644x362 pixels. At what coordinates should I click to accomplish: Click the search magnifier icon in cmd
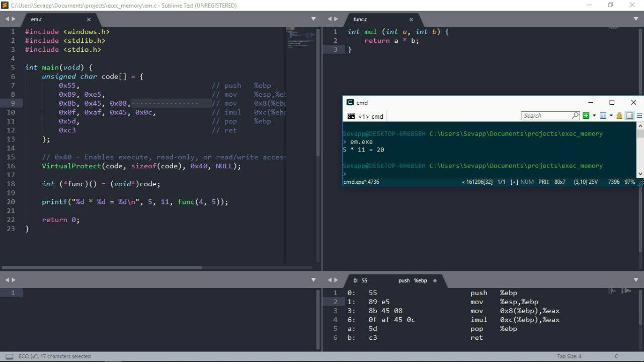pos(575,116)
